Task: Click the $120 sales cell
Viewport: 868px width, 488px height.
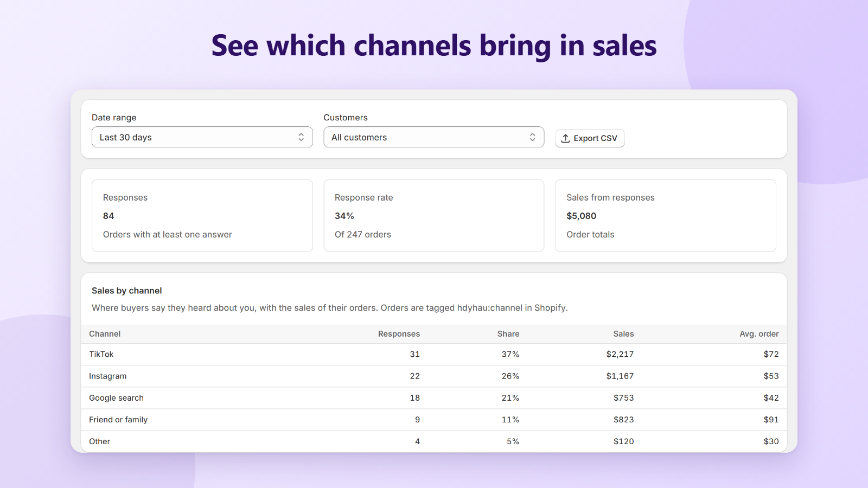Action: click(x=624, y=441)
